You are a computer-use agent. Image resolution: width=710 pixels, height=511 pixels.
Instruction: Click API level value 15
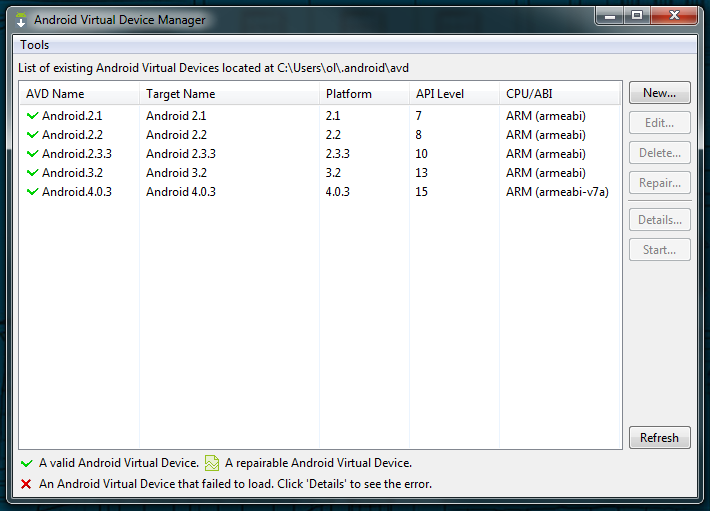pos(422,192)
